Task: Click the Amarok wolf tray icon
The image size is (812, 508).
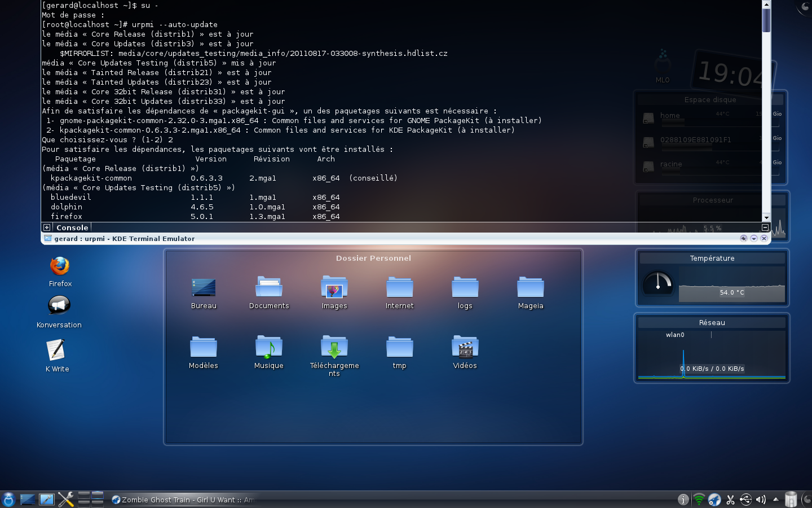Action: click(x=714, y=500)
